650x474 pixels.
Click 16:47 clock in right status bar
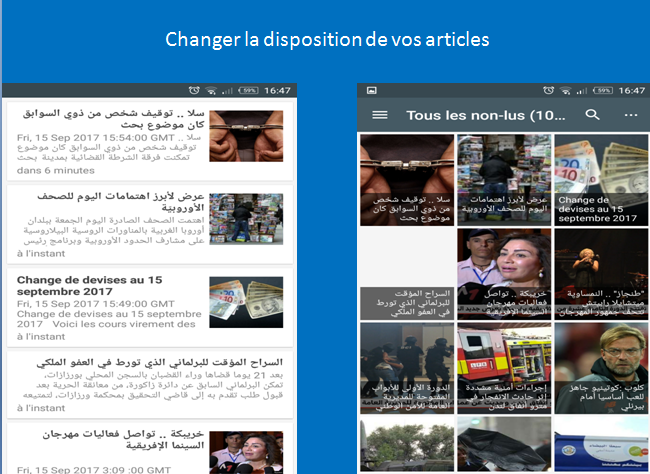632,90
